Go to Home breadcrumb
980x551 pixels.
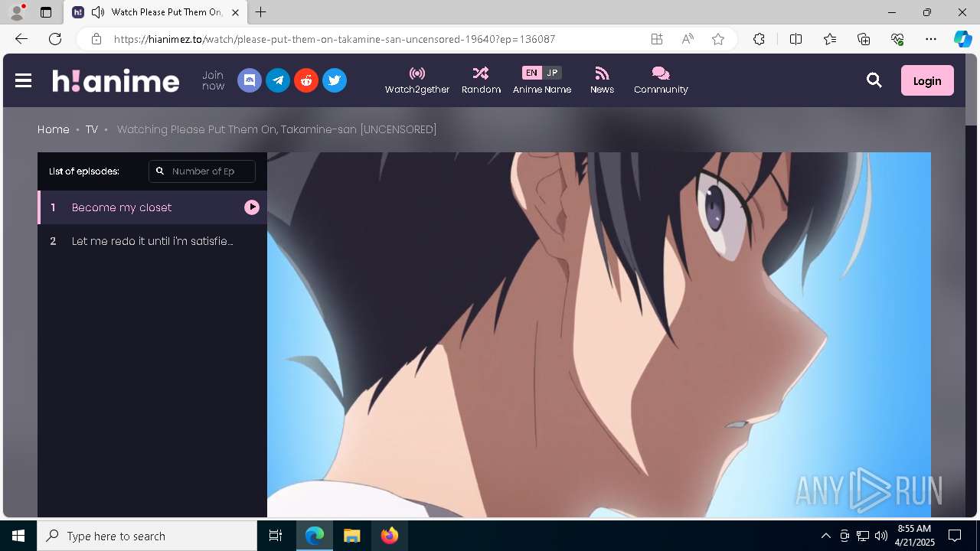(54, 129)
